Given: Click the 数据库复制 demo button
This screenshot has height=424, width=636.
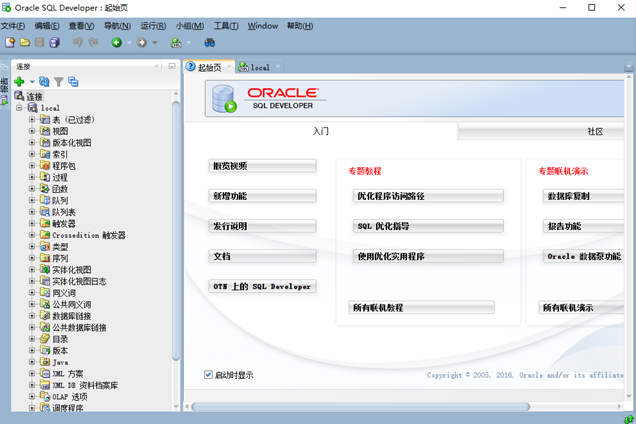Looking at the screenshot, I should (x=583, y=196).
